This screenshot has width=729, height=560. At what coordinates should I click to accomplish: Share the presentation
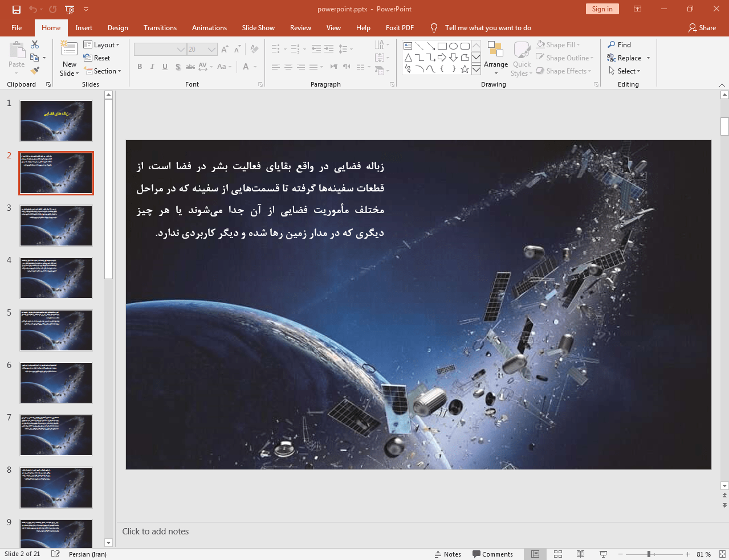(702, 28)
